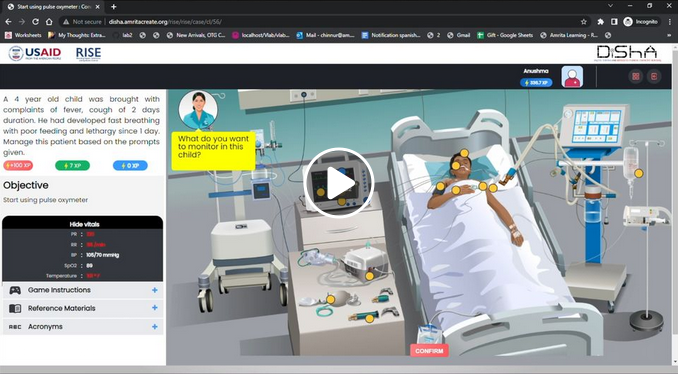
Task: Click the BP value 106/70 mmHg
Action: tap(102, 255)
